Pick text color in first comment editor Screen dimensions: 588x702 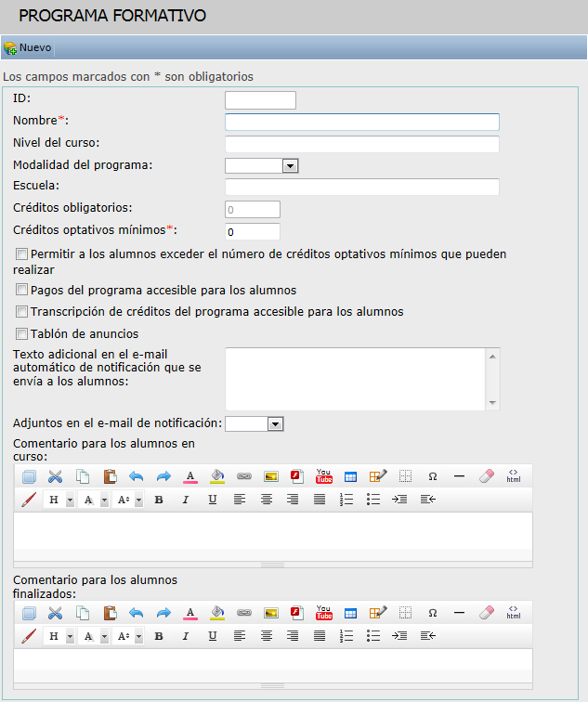pos(190,476)
